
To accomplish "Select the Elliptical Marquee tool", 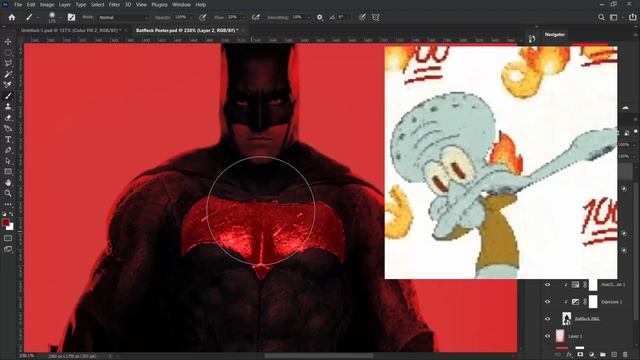I will tap(8, 53).
